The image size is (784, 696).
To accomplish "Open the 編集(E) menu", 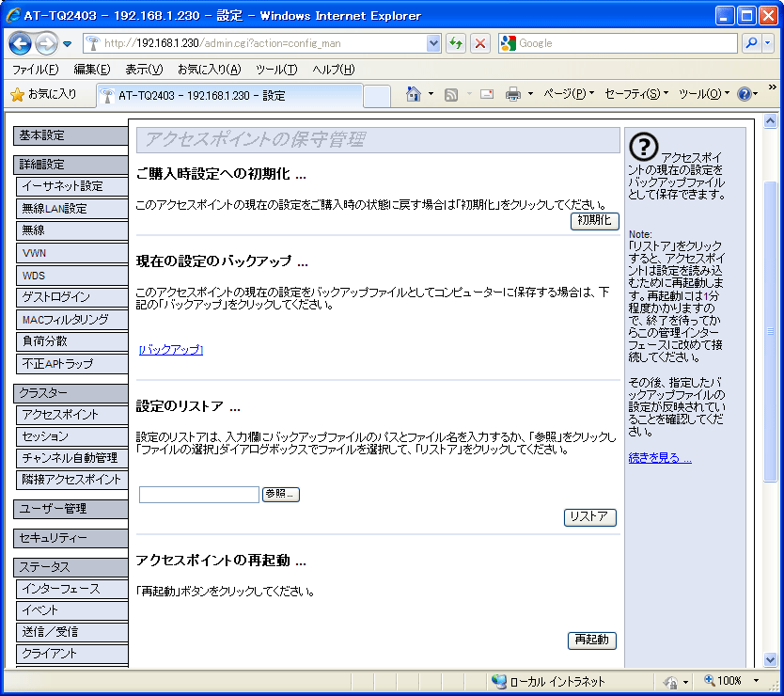I will pyautogui.click(x=92, y=70).
